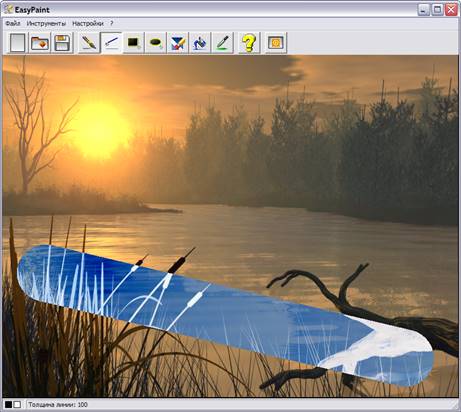Click the sun on the canvas
461x412 pixels.
tap(99, 129)
